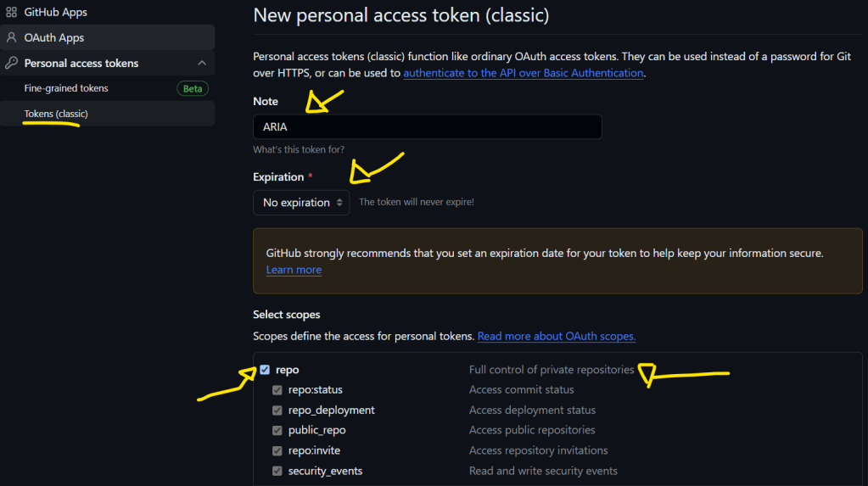Screen dimensions: 868x486
Task: Toggle the repo scope checkbox
Action: (265, 370)
